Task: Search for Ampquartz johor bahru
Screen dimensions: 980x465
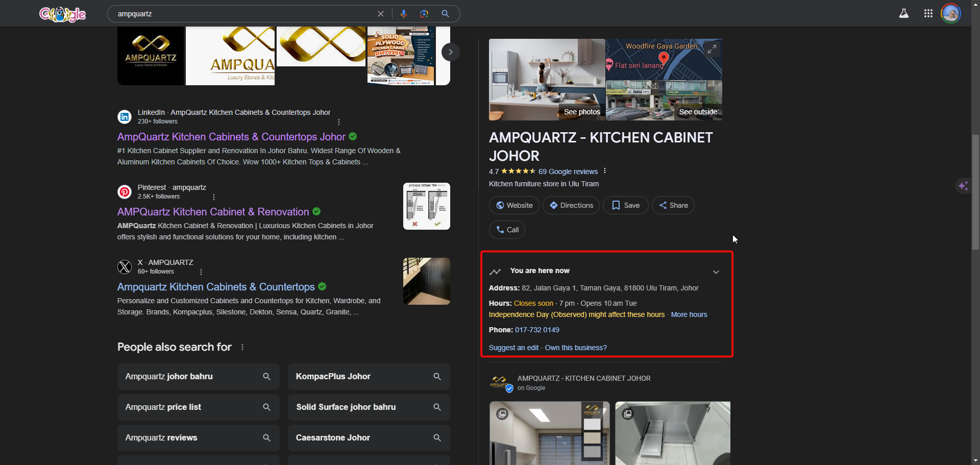Action: (x=199, y=377)
